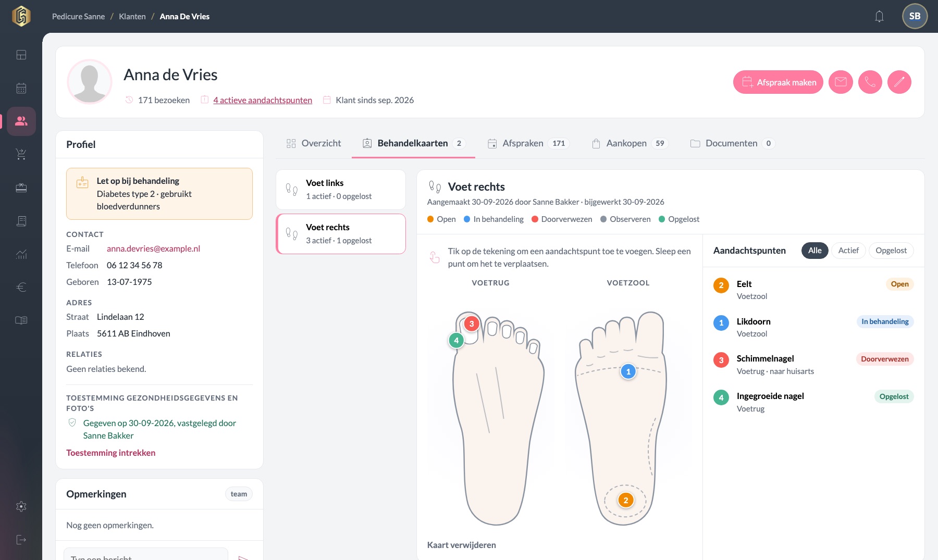The width and height of the screenshot is (938, 560).
Task: Click marker 3 on the voetrug drawing
Action: click(472, 323)
